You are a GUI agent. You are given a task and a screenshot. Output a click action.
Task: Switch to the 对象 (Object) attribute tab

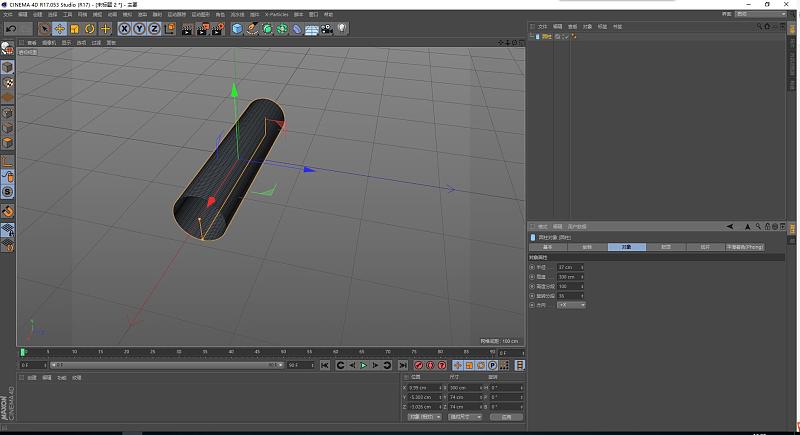point(626,246)
